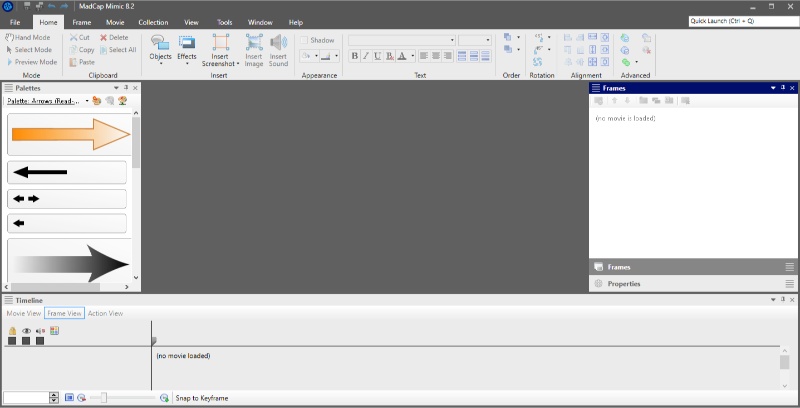Open the File menu
Image resolution: width=800 pixels, height=408 pixels.
15,22
